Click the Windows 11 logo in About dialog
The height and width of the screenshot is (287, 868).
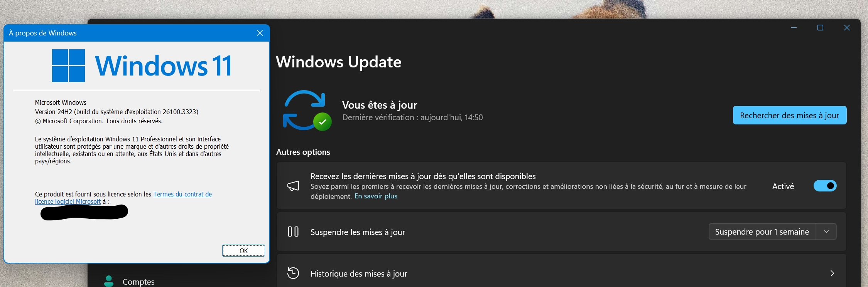point(142,65)
